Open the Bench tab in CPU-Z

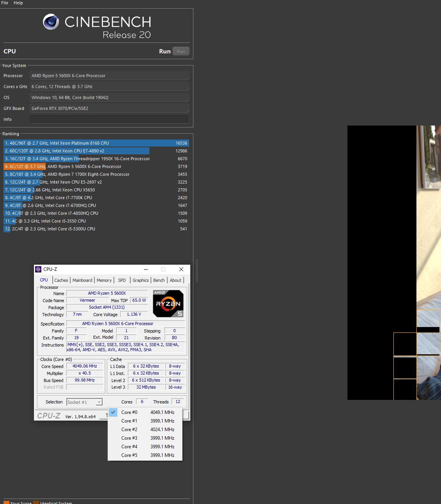(159, 280)
